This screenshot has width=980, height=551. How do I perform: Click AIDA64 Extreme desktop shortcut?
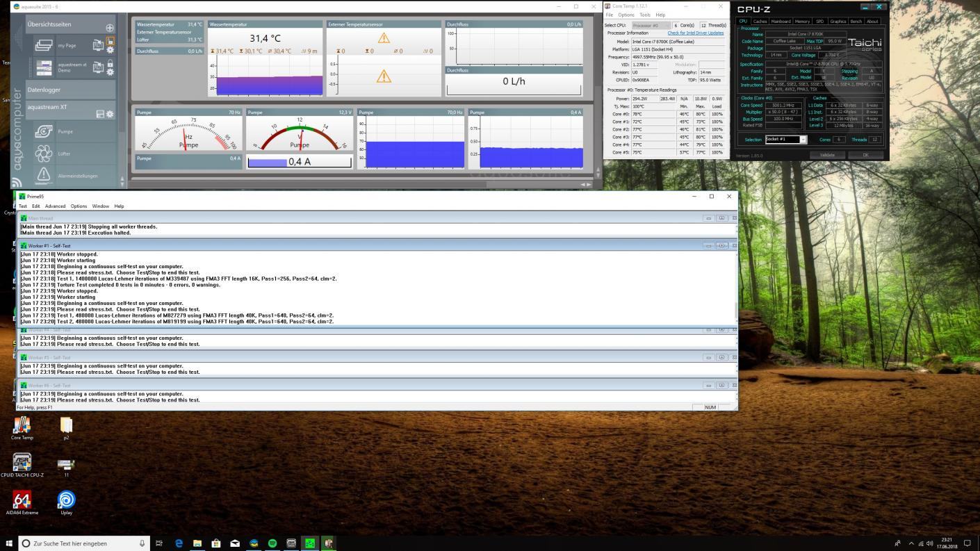click(x=22, y=503)
